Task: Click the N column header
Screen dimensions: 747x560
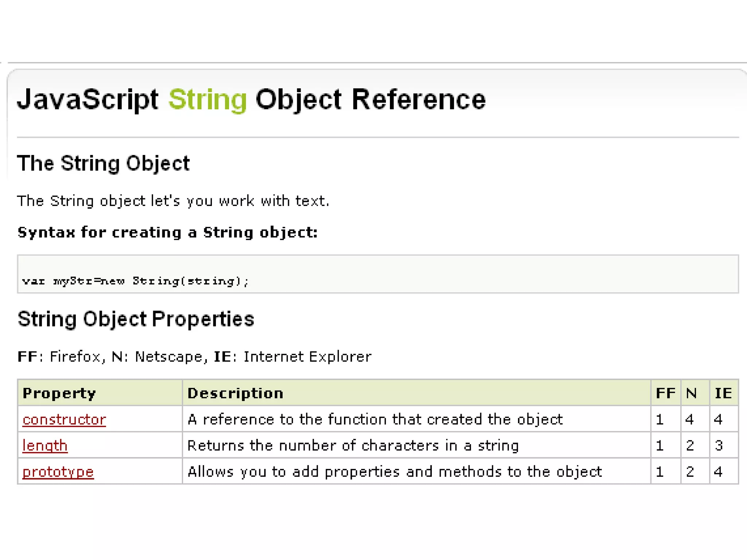Action: tap(691, 393)
